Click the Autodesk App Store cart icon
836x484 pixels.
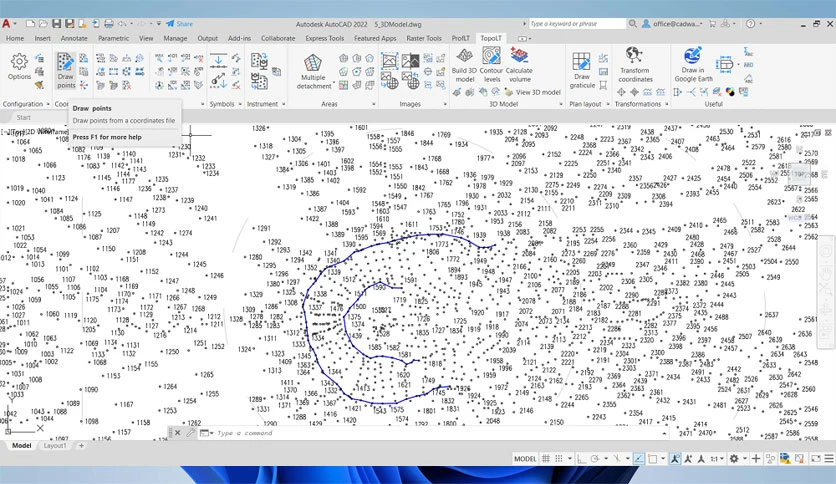(x=712, y=23)
